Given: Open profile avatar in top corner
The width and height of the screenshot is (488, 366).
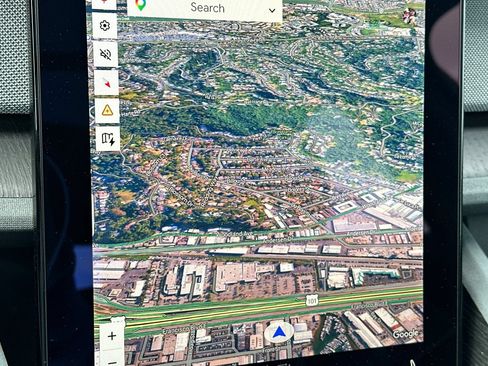Looking at the screenshot, I should coord(409,15).
